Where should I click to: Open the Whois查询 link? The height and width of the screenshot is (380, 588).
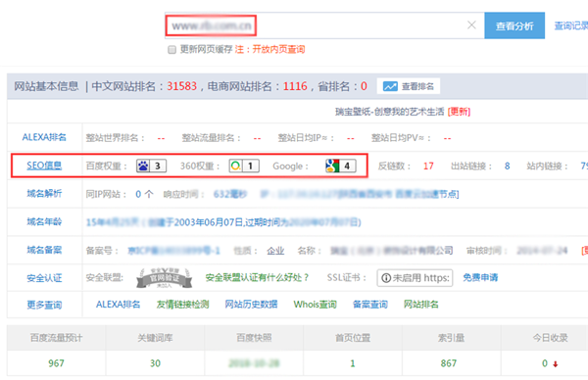point(315,305)
